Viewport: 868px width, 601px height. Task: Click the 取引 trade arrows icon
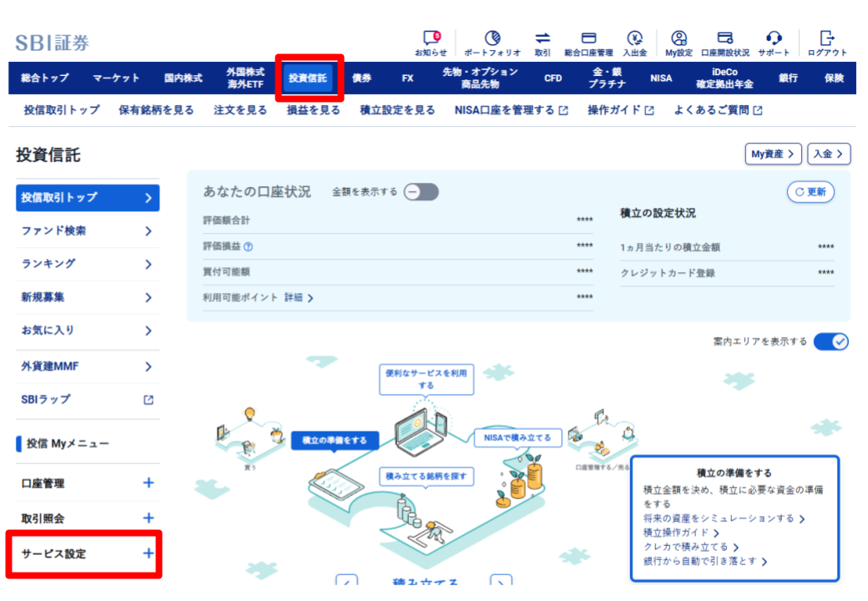click(542, 38)
